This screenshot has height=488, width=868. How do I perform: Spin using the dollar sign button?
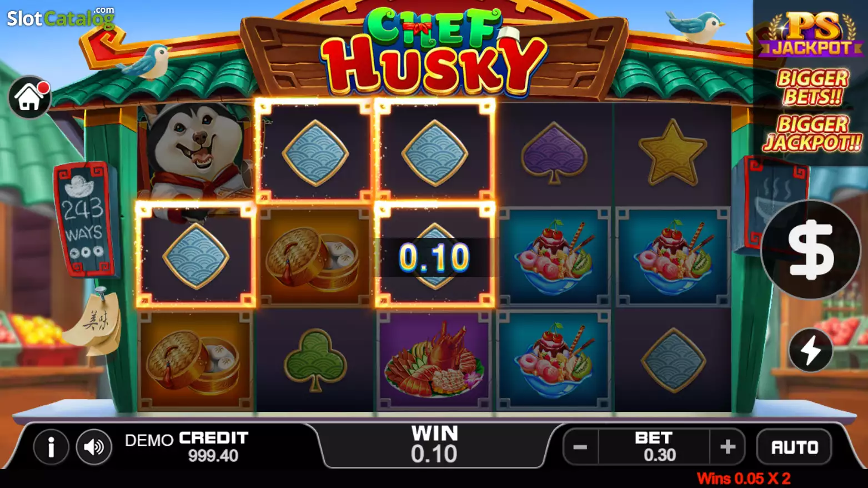click(x=811, y=249)
